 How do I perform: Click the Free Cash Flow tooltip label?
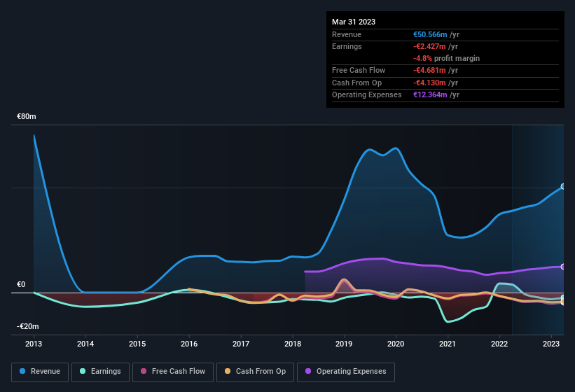point(359,70)
